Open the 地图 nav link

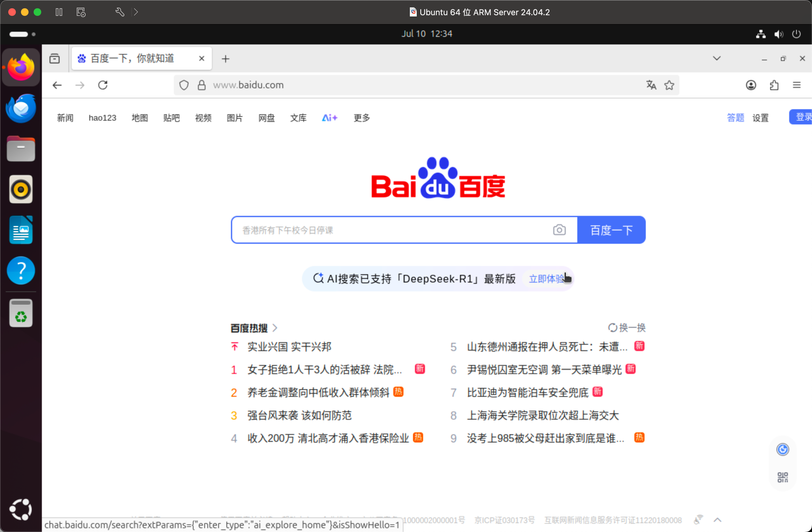pos(140,118)
